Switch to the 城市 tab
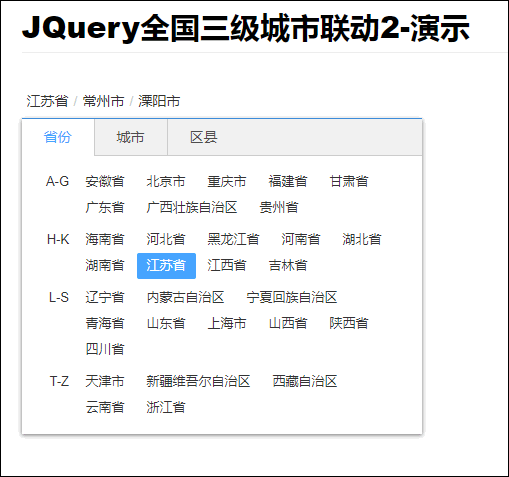 point(131,137)
